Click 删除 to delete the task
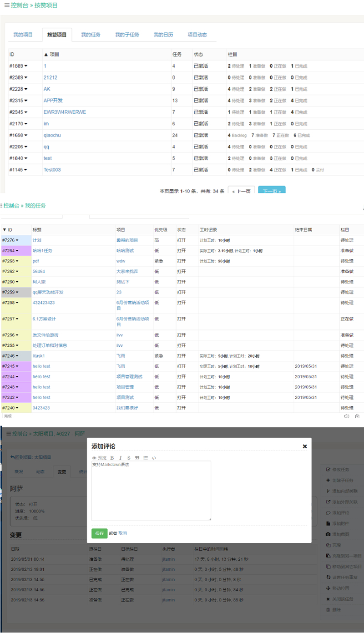This screenshot has height=633, width=364. pyautogui.click(x=337, y=610)
